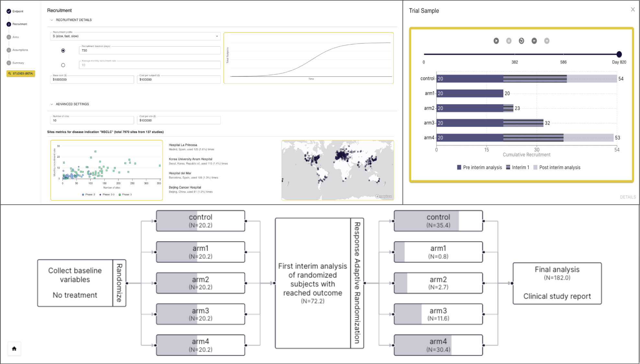Viewport: 640px width, 364px height.
Task: Click the STUDIES (BETA) button
Action: [x=21, y=74]
